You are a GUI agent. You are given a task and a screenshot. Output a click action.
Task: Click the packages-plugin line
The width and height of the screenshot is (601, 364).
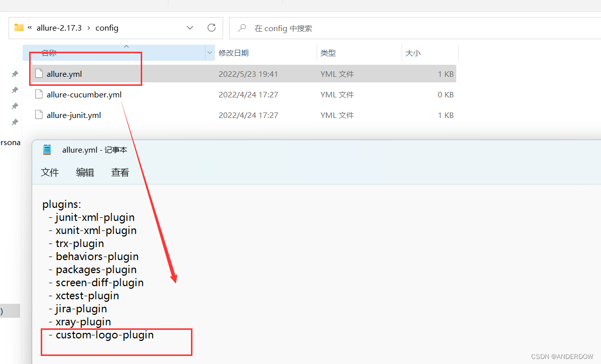pyautogui.click(x=92, y=270)
